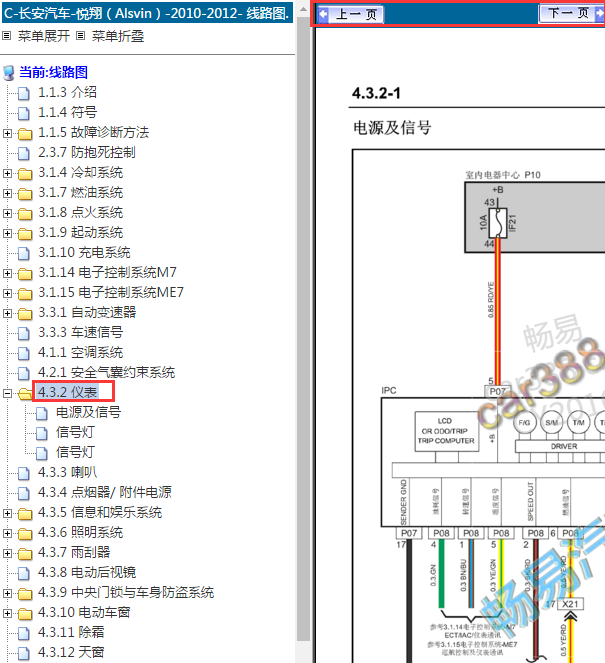The image size is (605, 663).
Task: Open the 1.1.3 介绍 page
Action: coord(67,92)
